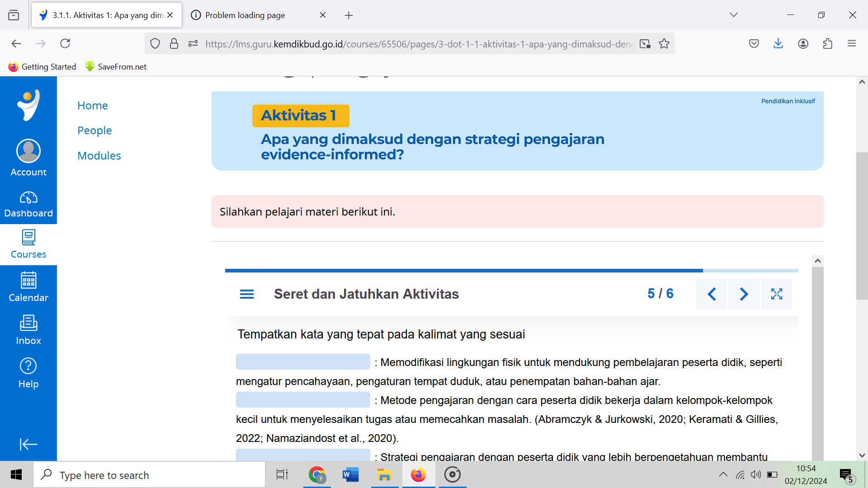This screenshot has height=488, width=868.
Task: Expand the list all tabs dropdown
Action: 734,15
